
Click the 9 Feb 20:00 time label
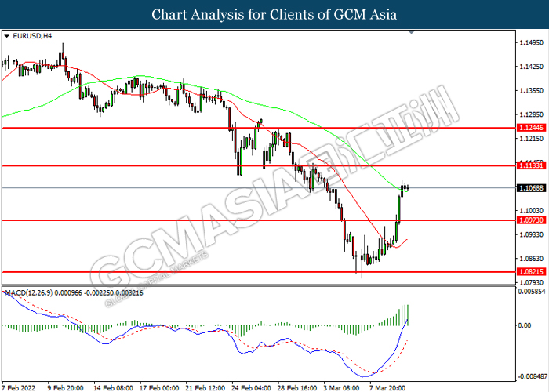tap(65, 388)
